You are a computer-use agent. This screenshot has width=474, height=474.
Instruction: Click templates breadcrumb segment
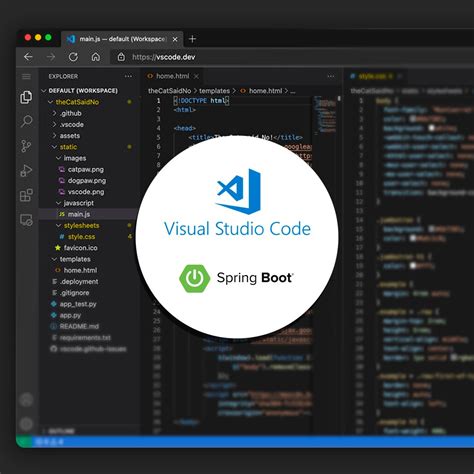pyautogui.click(x=214, y=91)
